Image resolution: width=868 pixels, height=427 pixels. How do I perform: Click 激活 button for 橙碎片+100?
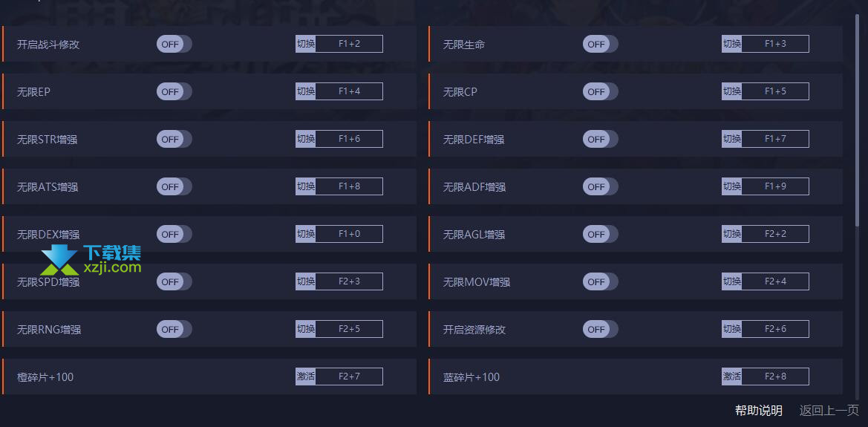point(306,377)
